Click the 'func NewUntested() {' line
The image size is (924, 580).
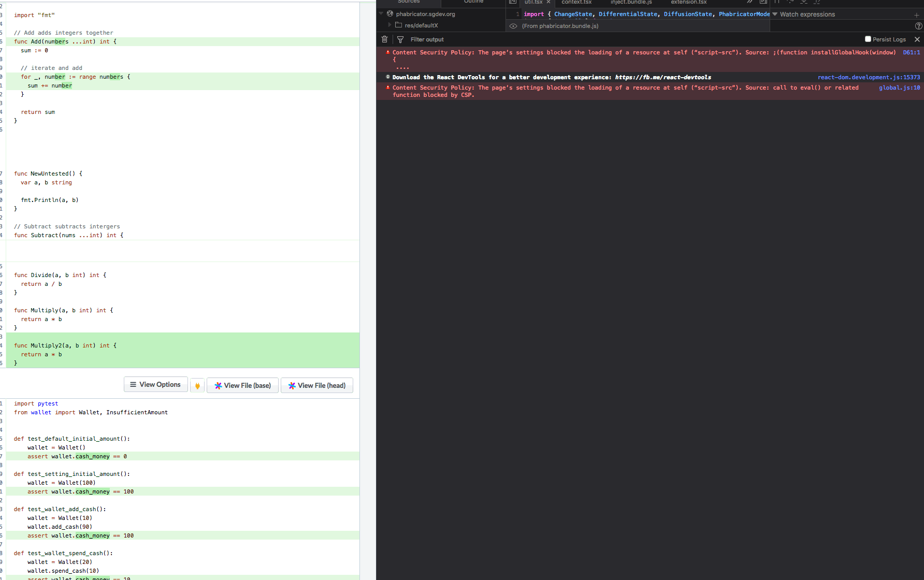click(48, 173)
